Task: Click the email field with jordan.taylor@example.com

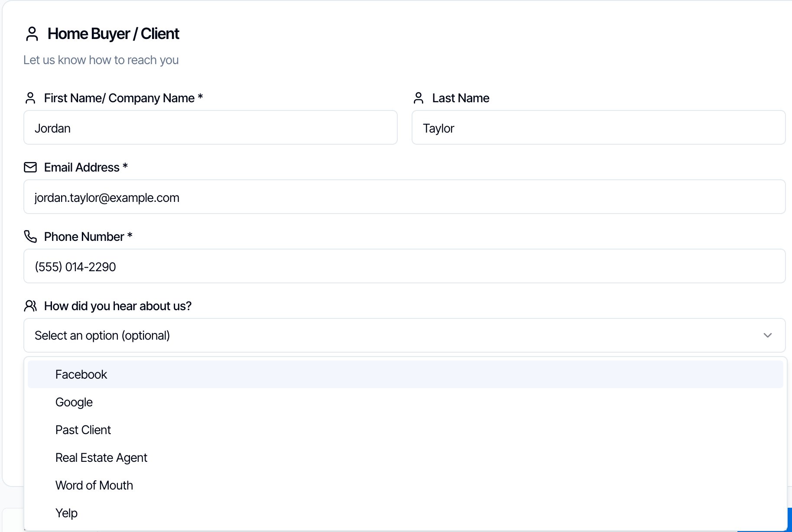Action: [404, 197]
